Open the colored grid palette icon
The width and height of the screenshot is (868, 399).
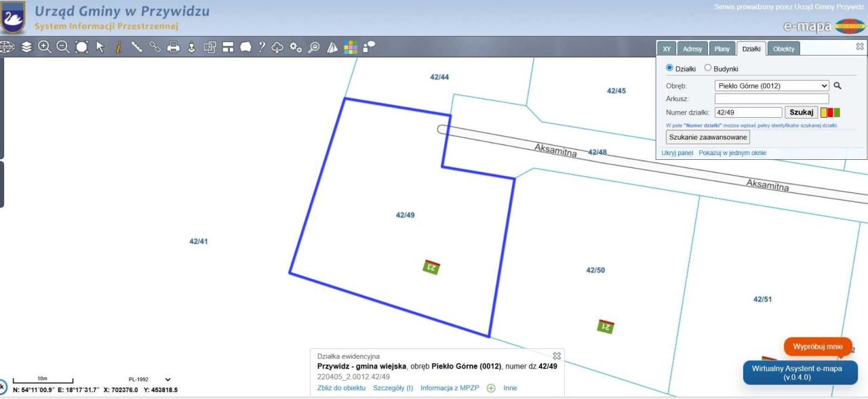[351, 47]
